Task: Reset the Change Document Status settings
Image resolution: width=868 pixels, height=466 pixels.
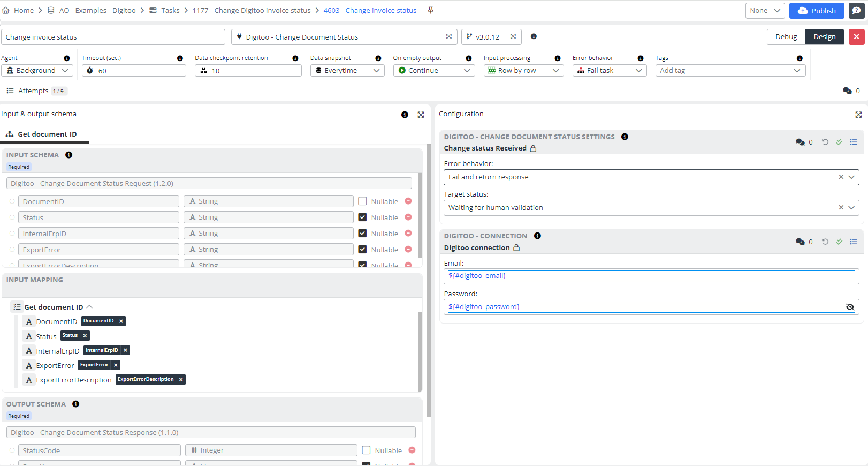Action: (825, 142)
